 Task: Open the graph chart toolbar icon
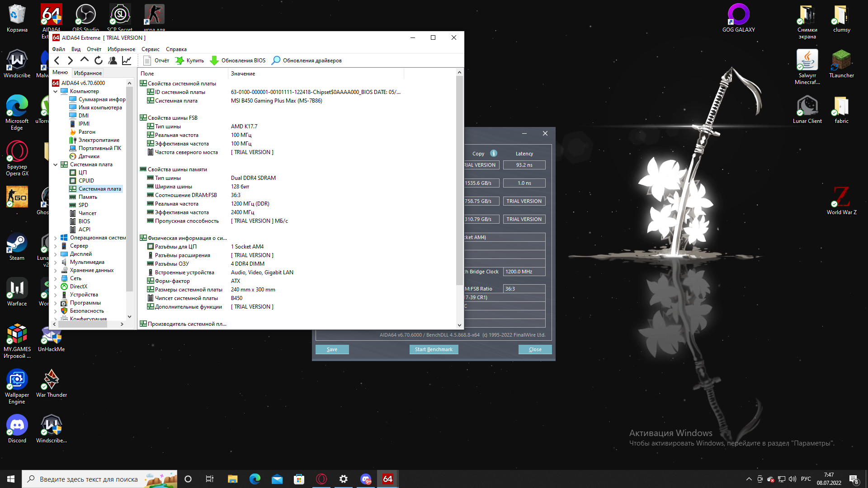(127, 61)
